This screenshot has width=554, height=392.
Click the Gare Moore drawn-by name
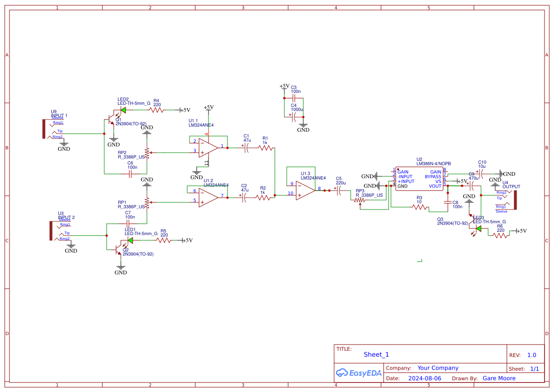pyautogui.click(x=499, y=378)
